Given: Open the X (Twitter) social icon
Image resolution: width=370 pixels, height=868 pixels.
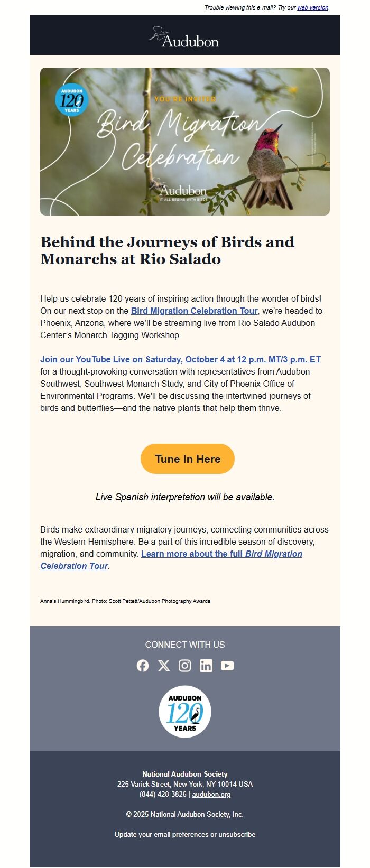Looking at the screenshot, I should [164, 666].
